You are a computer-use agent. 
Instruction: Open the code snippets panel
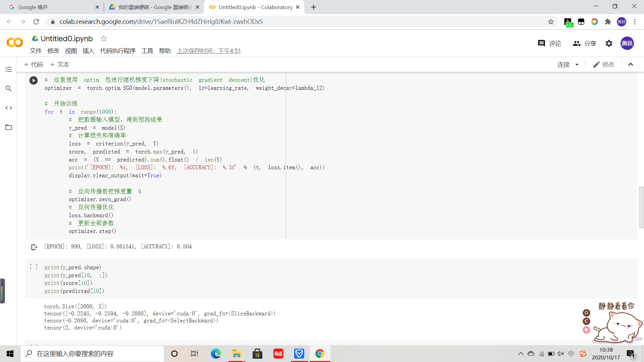point(9,108)
